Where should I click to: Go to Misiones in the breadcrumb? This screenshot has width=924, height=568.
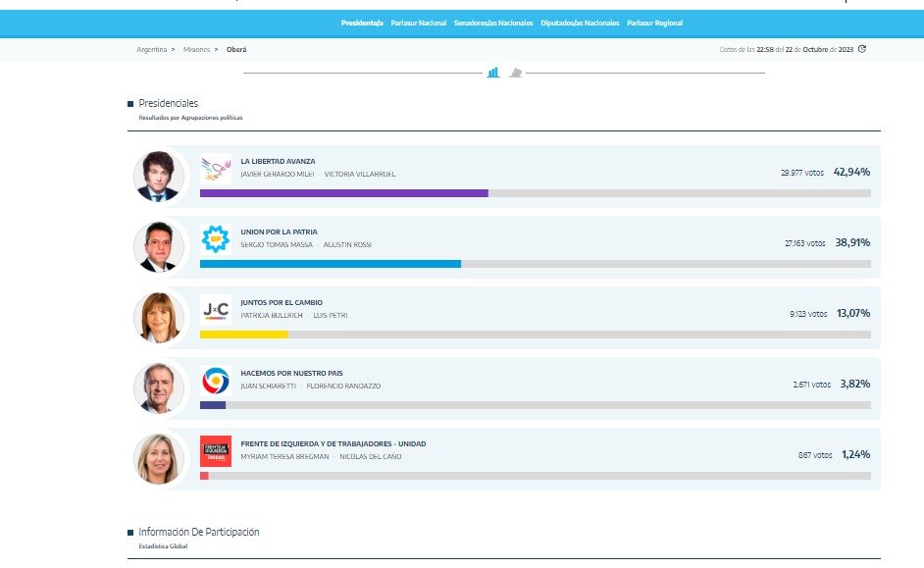(196, 49)
